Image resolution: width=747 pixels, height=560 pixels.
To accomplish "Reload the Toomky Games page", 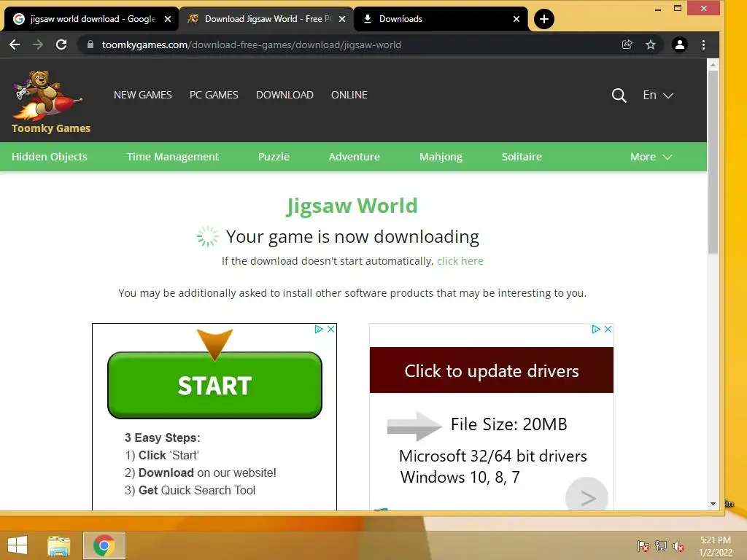I will click(x=61, y=44).
